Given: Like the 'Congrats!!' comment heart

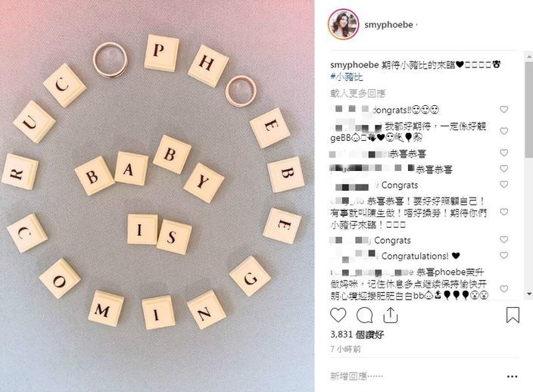Looking at the screenshot, I should tap(503, 110).
